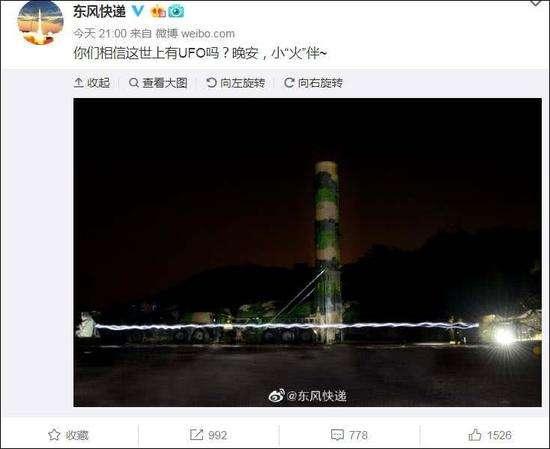Open the 微博 weibo.com source link
This screenshot has width=550, height=449.
pyautogui.click(x=195, y=34)
